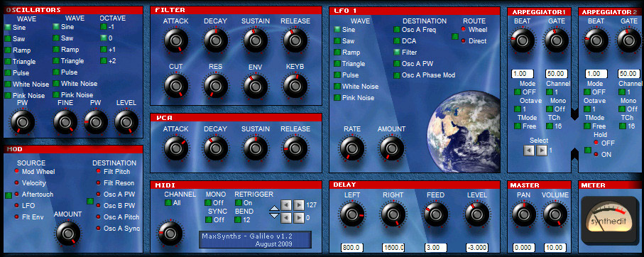644x257 pixels.
Task: Click Arpeggiator 1 Select previous arrow
Action: pyautogui.click(x=528, y=151)
